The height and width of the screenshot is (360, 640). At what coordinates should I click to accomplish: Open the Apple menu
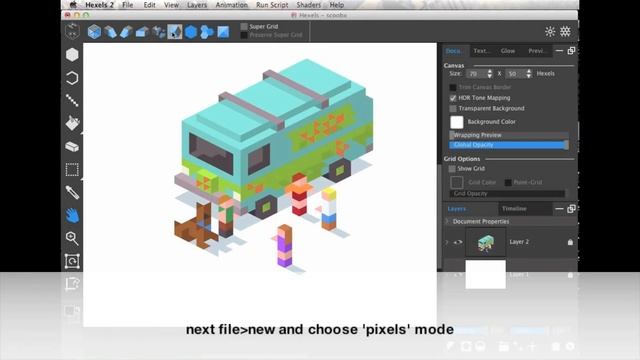point(73,5)
